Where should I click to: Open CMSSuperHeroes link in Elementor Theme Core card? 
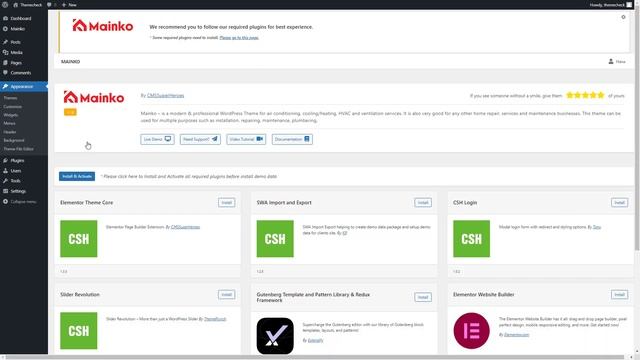coord(185,227)
